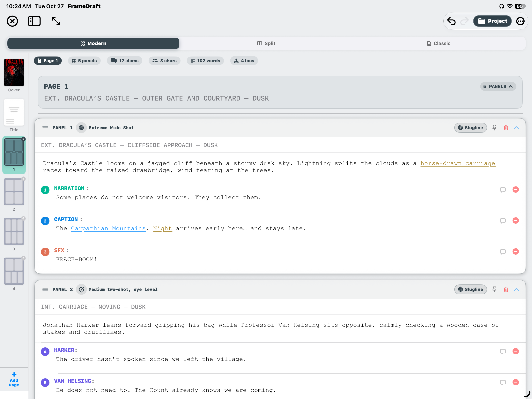
Task: Redo the last action
Action: (x=464, y=21)
